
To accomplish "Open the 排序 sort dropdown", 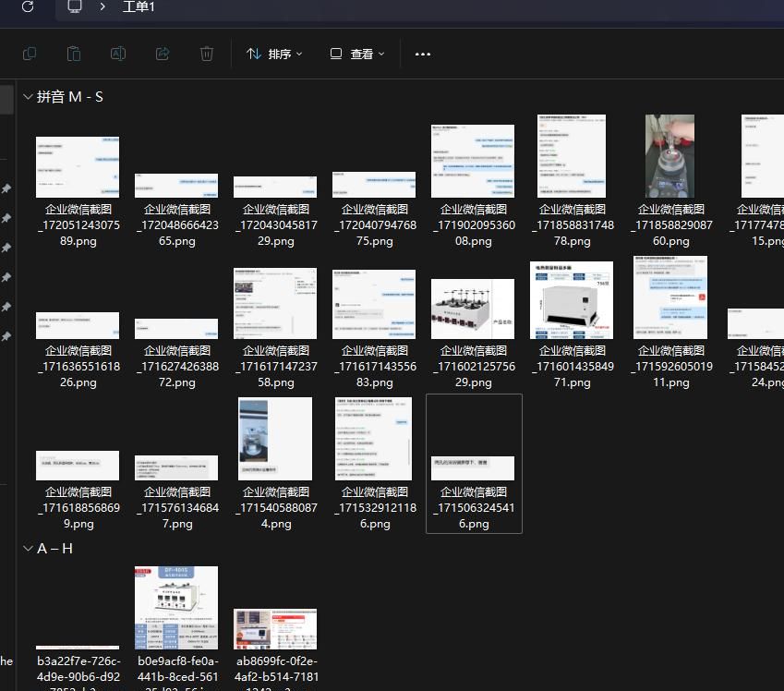I will (274, 54).
